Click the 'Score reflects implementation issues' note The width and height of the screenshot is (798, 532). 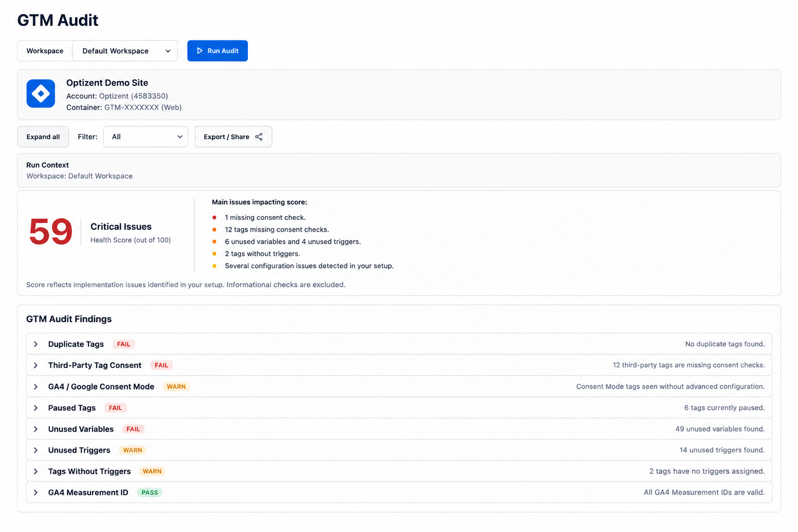coord(185,285)
